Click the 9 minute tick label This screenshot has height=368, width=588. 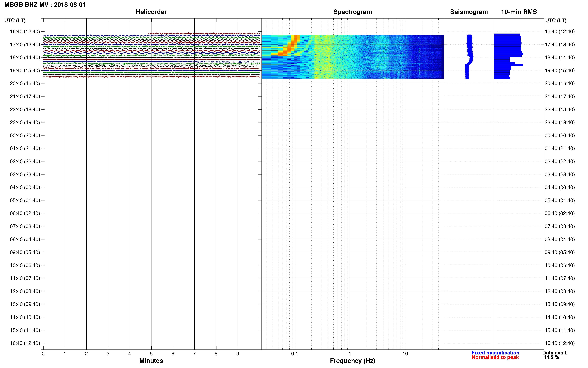(238, 354)
